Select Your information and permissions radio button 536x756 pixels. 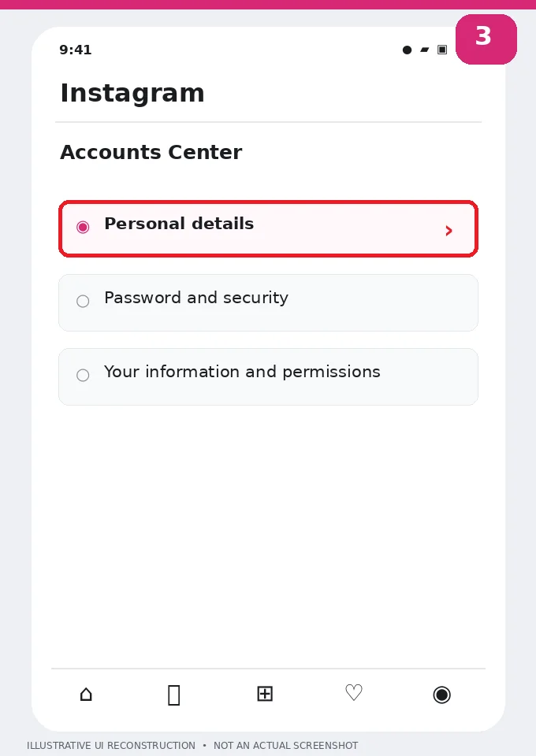coord(83,375)
